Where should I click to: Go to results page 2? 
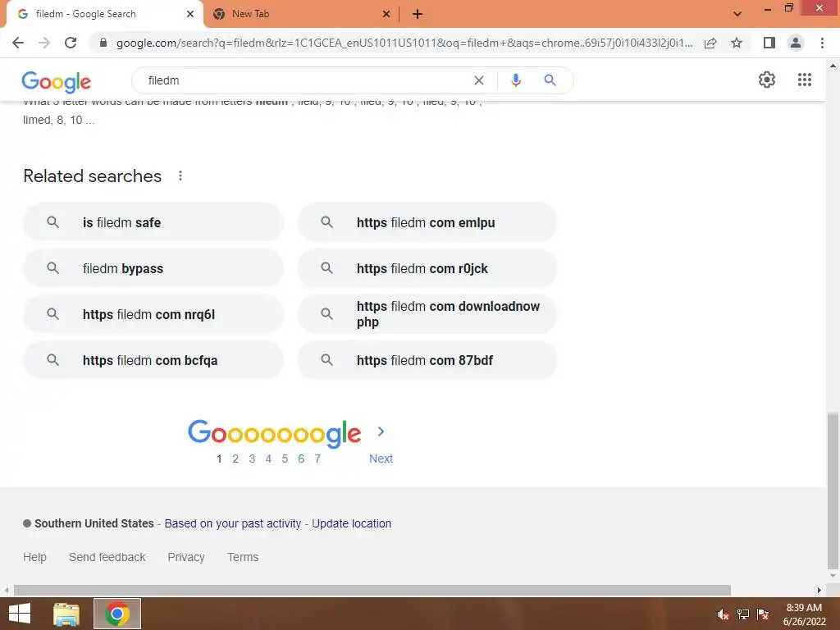(x=235, y=459)
